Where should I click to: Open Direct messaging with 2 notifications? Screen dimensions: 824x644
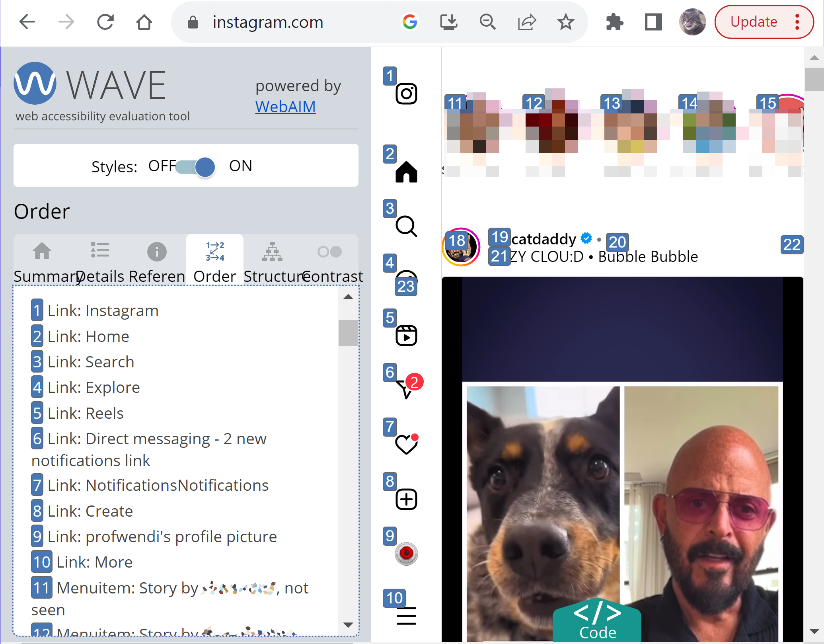pos(409,387)
